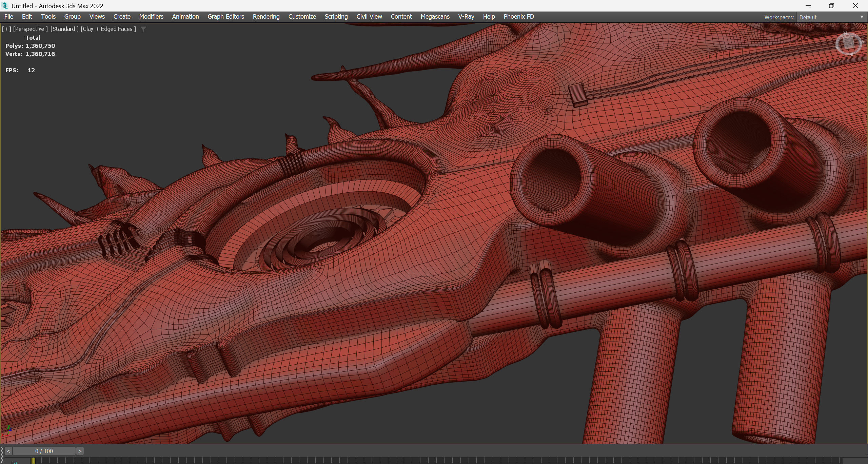This screenshot has width=868, height=464.
Task: Expand the Workspaces Default dropdown
Action: click(831, 17)
